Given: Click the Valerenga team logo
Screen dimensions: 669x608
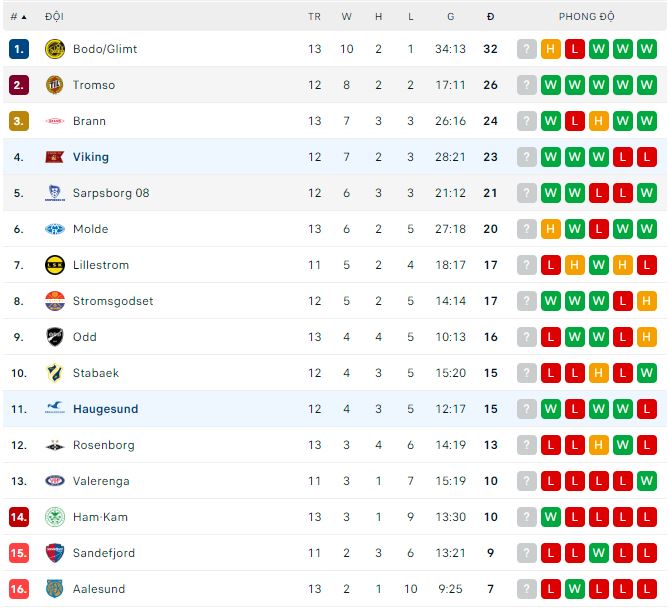Looking at the screenshot, I should pos(54,481).
